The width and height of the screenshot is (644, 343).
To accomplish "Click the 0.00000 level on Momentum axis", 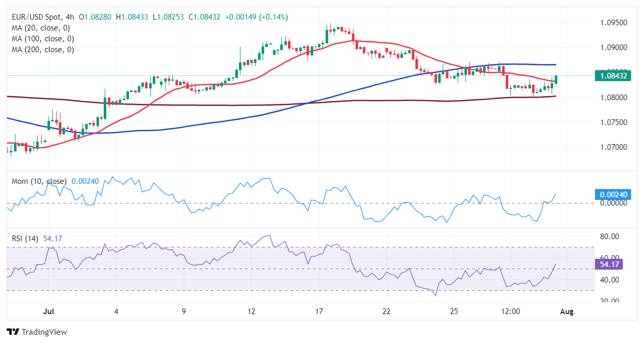I will coord(613,203).
